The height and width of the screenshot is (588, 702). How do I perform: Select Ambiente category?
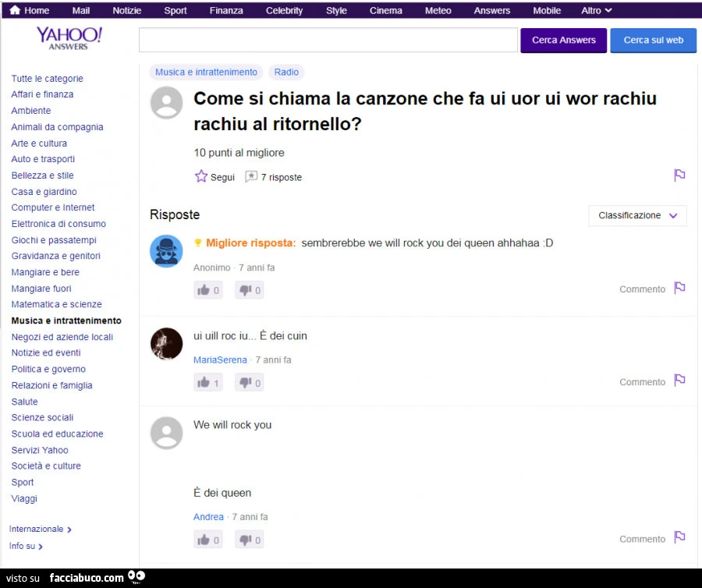tap(31, 111)
